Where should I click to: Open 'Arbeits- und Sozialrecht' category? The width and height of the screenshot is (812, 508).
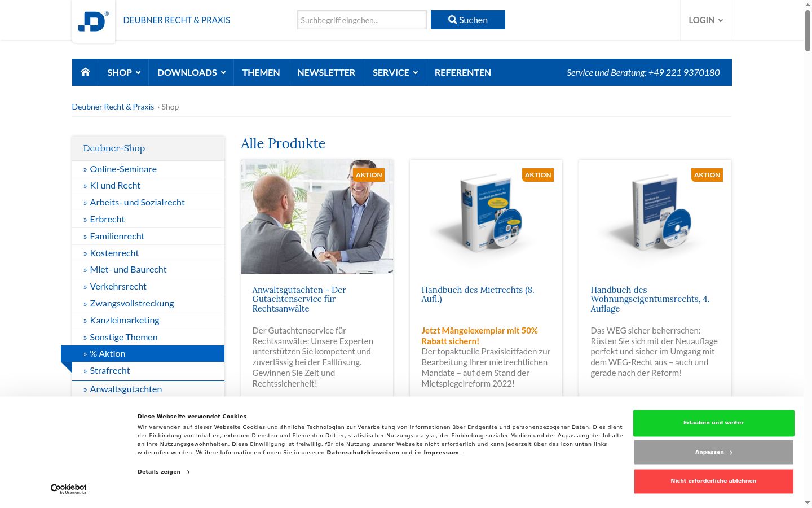(x=148, y=203)
